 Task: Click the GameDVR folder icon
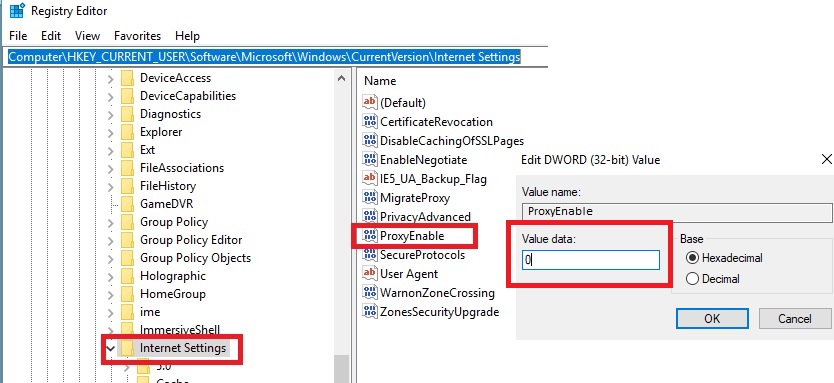tap(127, 204)
